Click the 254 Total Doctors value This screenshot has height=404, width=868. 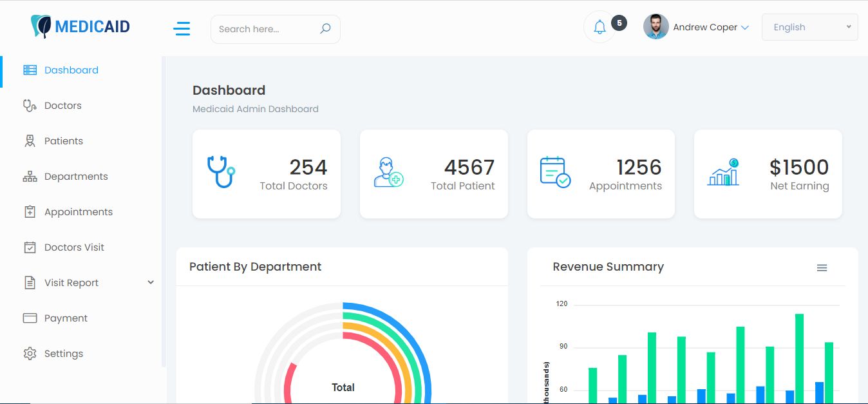point(308,168)
